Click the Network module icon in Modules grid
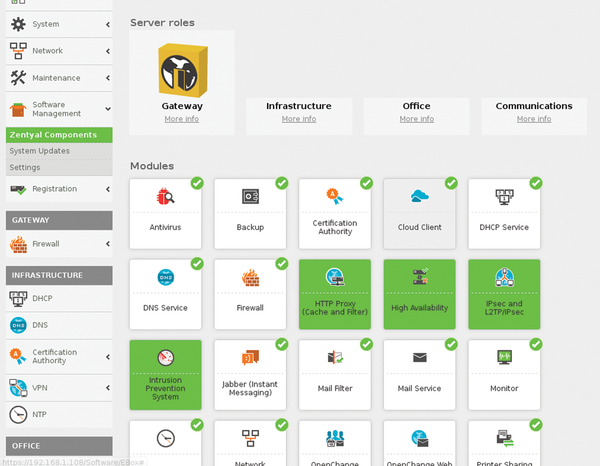 (250, 438)
